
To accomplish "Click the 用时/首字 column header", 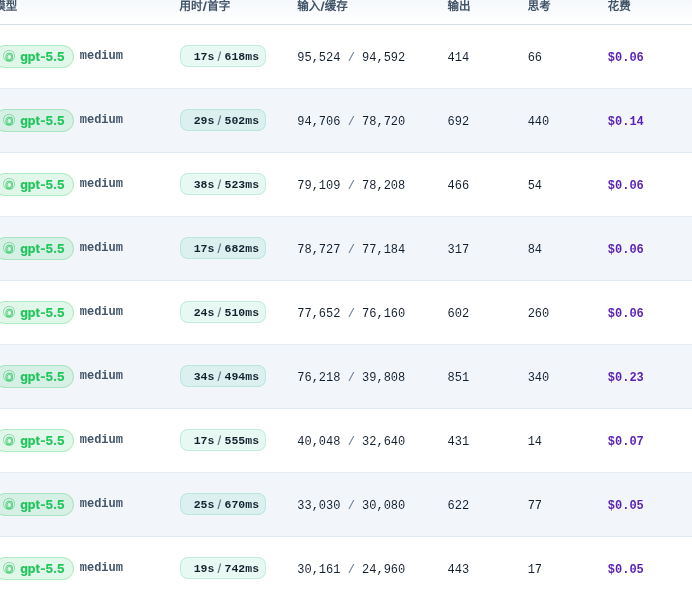I will click(x=205, y=6).
